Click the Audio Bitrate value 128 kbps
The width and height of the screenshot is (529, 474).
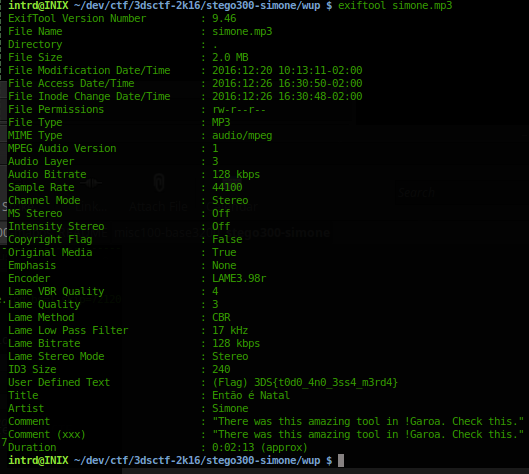236,174
